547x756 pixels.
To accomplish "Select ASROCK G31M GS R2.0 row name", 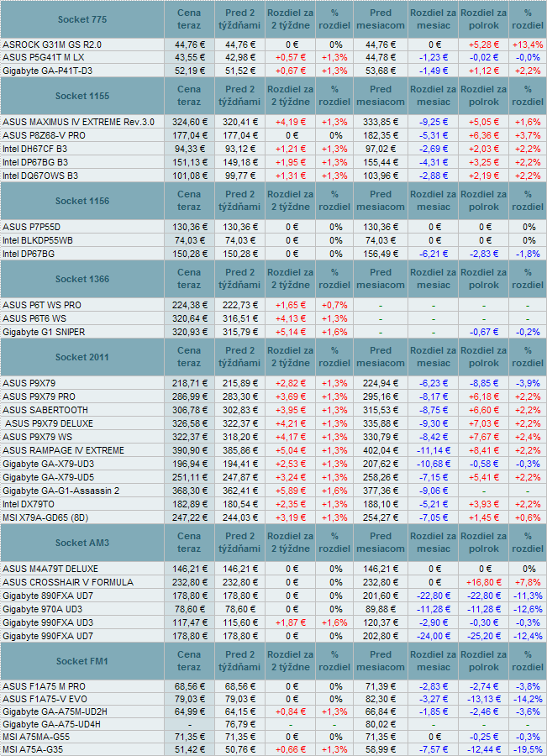I will click(x=52, y=45).
